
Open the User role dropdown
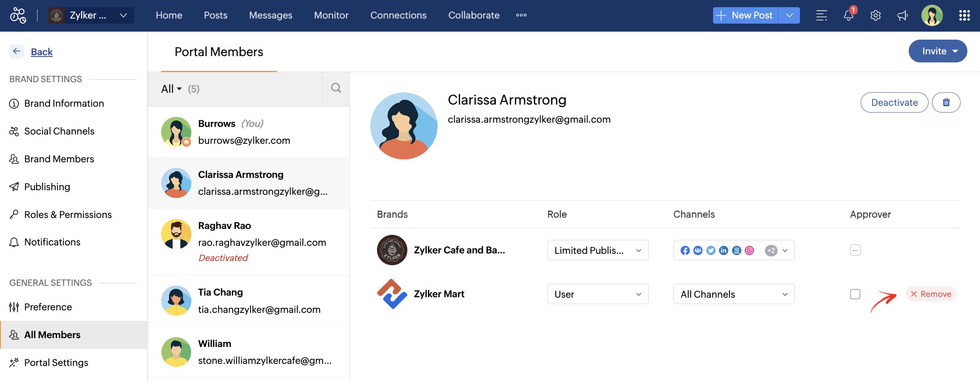pyautogui.click(x=598, y=294)
